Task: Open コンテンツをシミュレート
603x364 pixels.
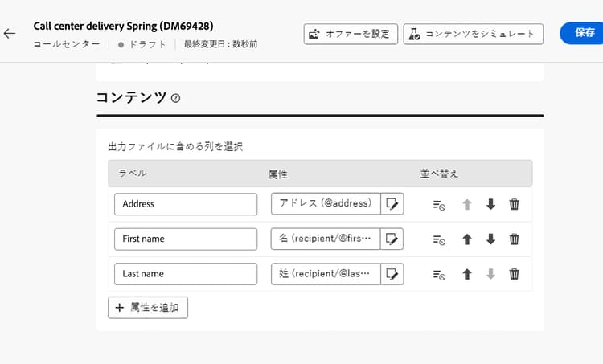Action: [x=473, y=34]
